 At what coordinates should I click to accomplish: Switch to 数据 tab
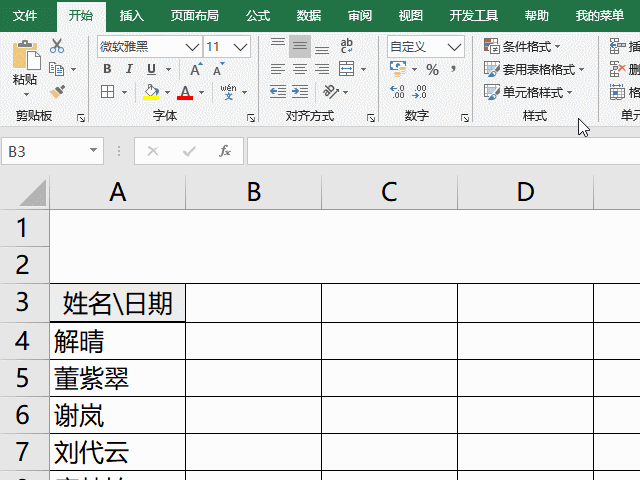pyautogui.click(x=309, y=16)
